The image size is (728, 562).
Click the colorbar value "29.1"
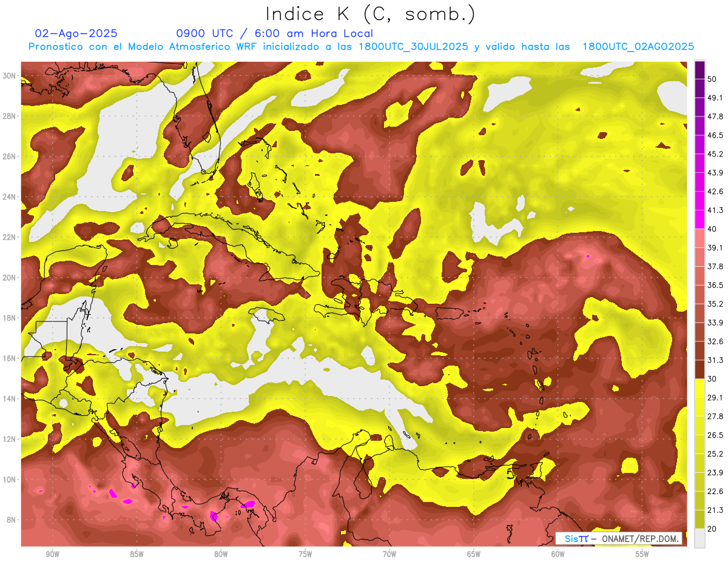click(x=715, y=398)
